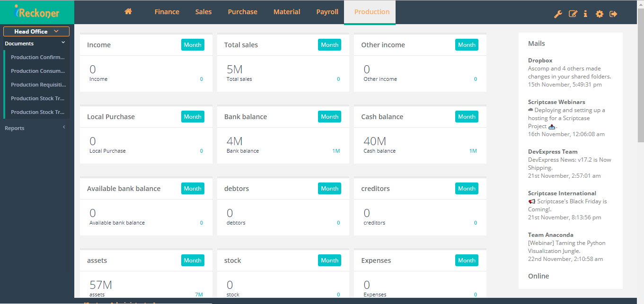Open the edit/compose icon in top bar
This screenshot has width=644, height=304.
click(573, 14)
